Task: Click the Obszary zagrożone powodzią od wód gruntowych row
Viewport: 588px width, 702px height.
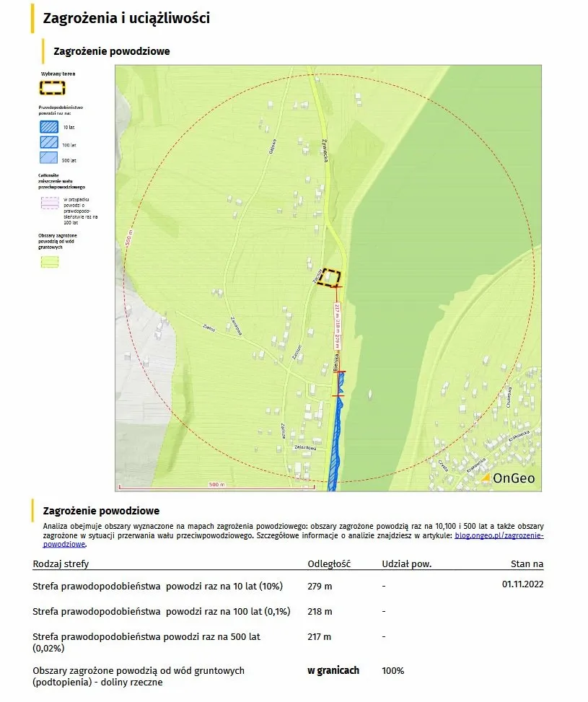Action: coord(288,676)
